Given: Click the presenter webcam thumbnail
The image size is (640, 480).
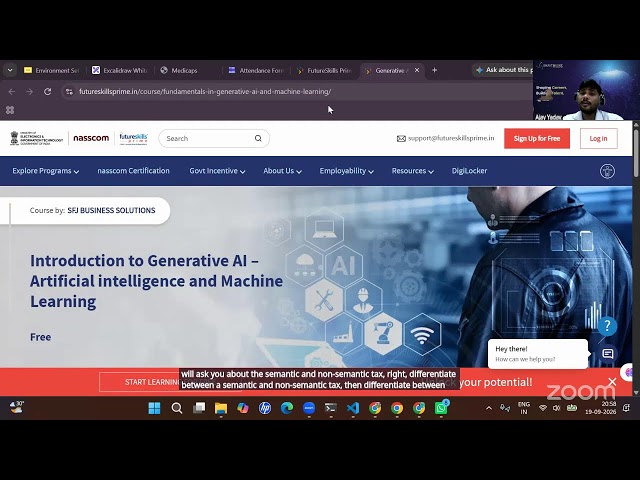Looking at the screenshot, I should click(587, 90).
